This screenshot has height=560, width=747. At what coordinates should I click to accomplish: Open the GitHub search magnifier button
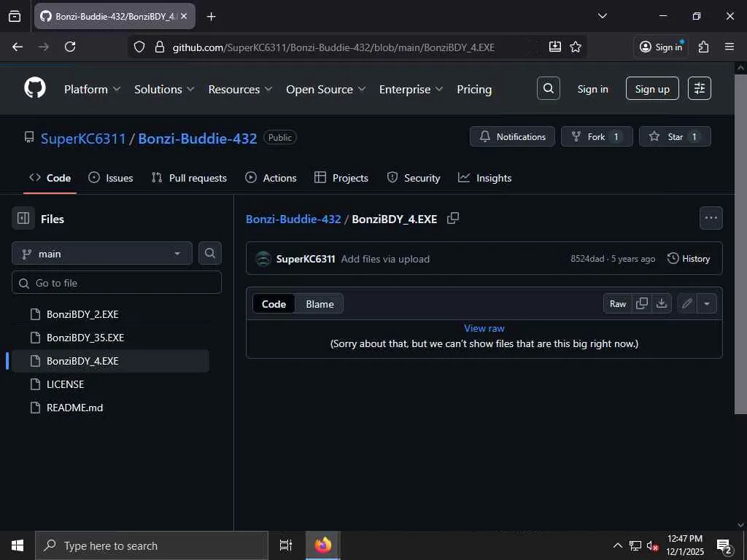coord(549,88)
